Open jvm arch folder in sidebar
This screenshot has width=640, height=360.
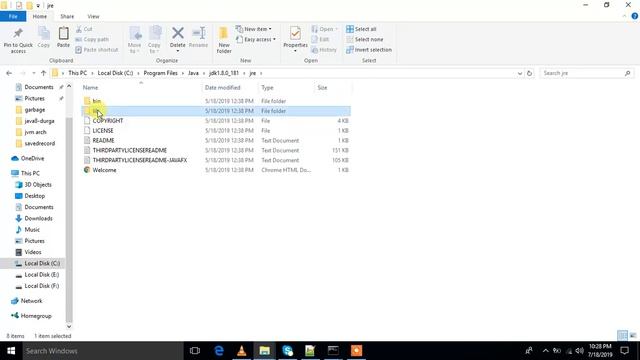(x=35, y=132)
